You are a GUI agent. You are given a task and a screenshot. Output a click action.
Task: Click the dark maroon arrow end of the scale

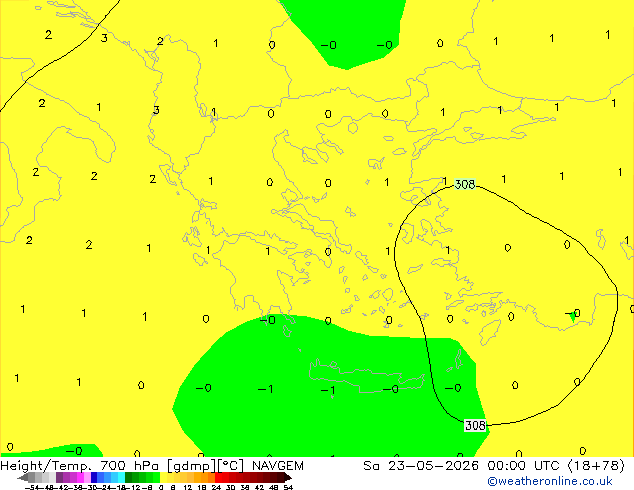pyautogui.click(x=288, y=477)
